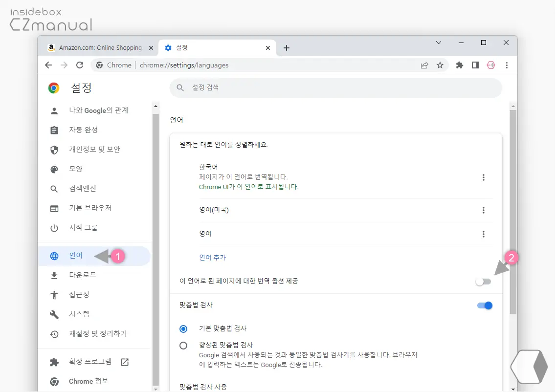Open 확장 프로그램 extensions link
The height and width of the screenshot is (392, 555).
tap(94, 362)
